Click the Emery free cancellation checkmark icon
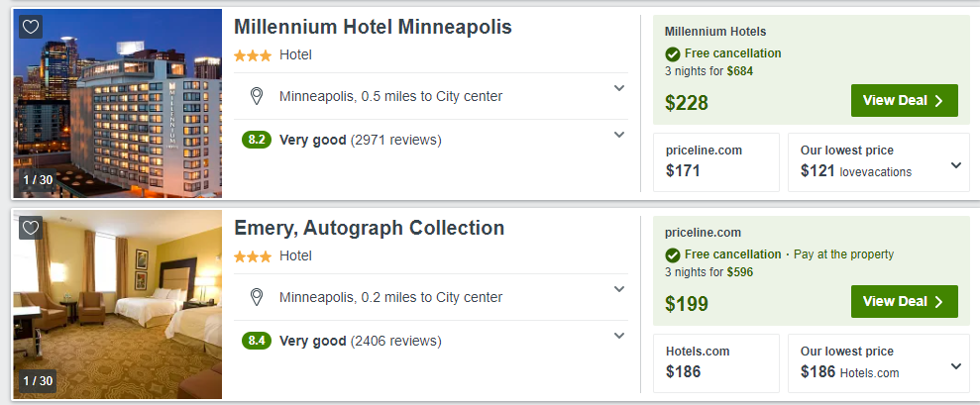 pos(673,254)
